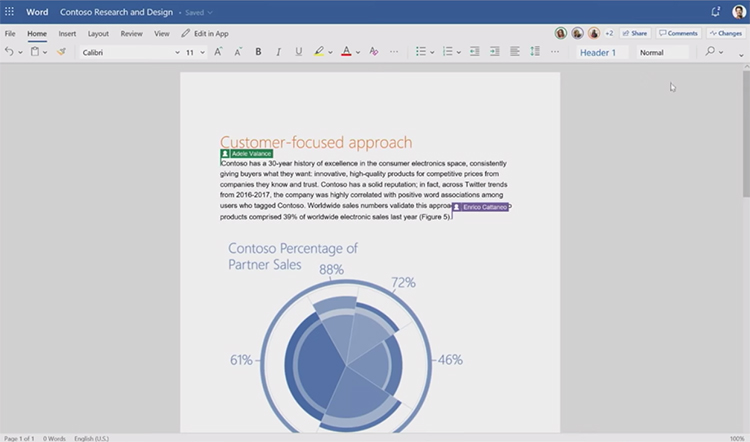Click the Changes button

click(x=726, y=33)
